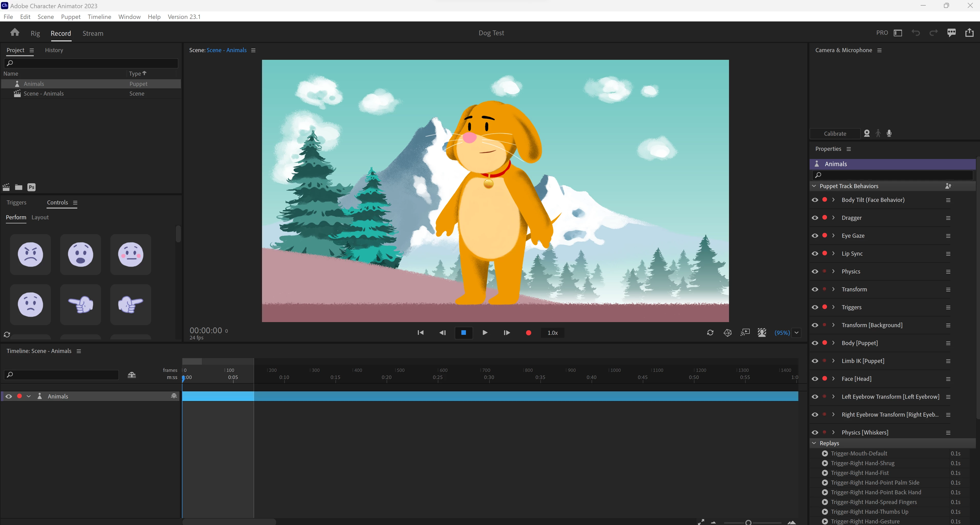This screenshot has height=525, width=980.
Task: Jump to the start of the timeline
Action: [420, 333]
